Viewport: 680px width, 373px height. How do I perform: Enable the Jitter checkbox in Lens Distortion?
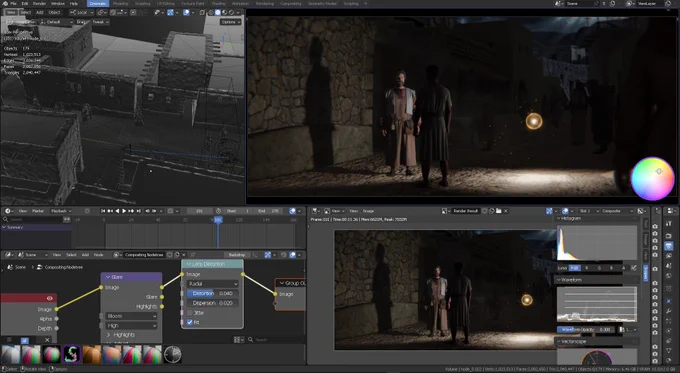tap(190, 313)
